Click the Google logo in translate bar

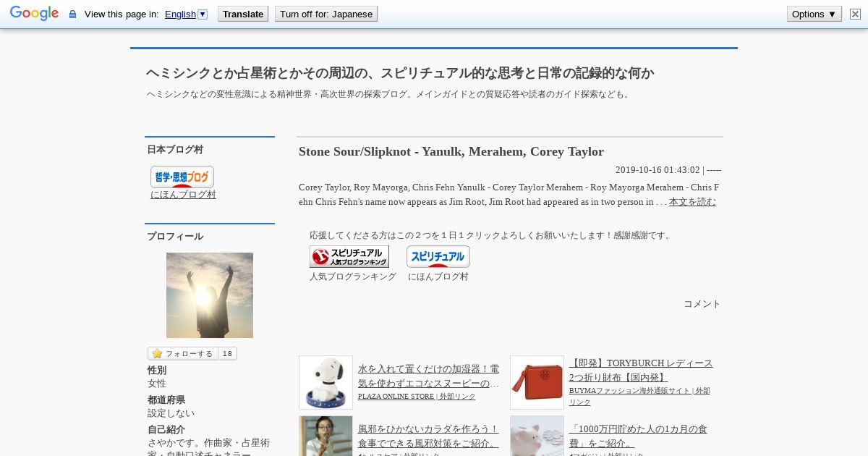pos(34,14)
